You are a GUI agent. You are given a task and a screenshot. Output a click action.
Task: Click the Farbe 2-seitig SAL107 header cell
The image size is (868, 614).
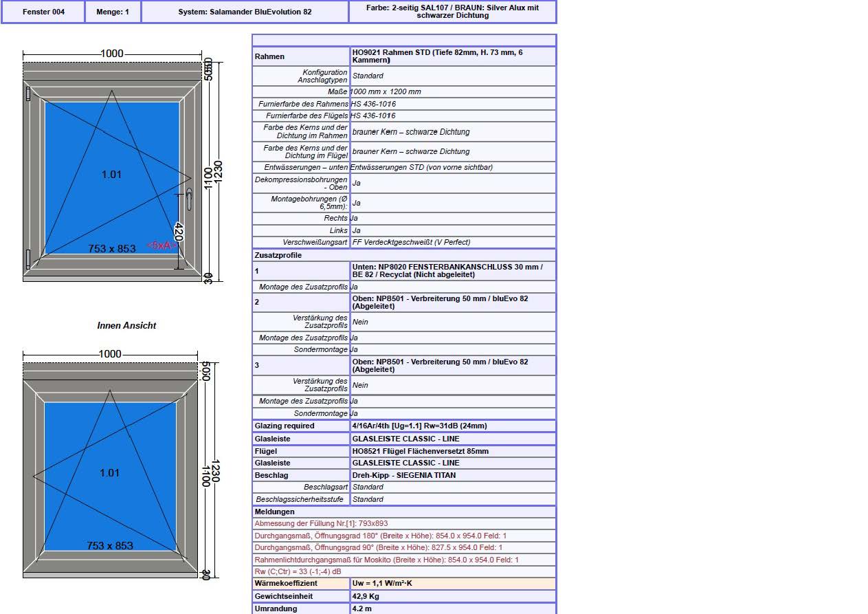(x=452, y=12)
